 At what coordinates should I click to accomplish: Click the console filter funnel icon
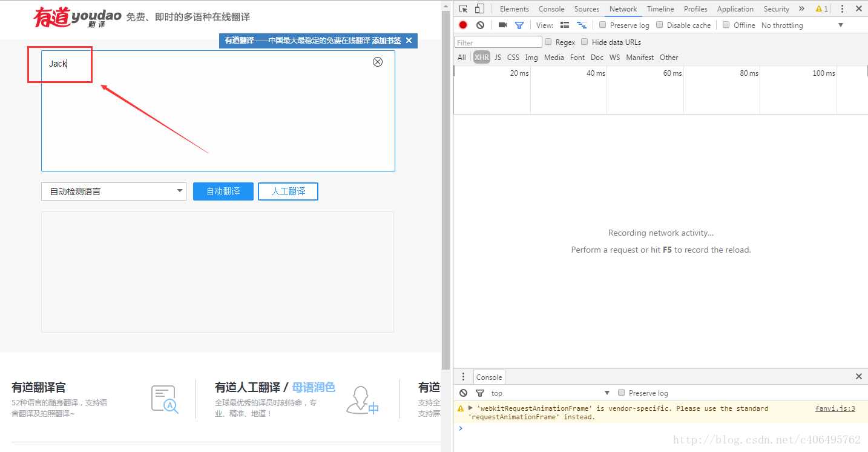pos(480,393)
